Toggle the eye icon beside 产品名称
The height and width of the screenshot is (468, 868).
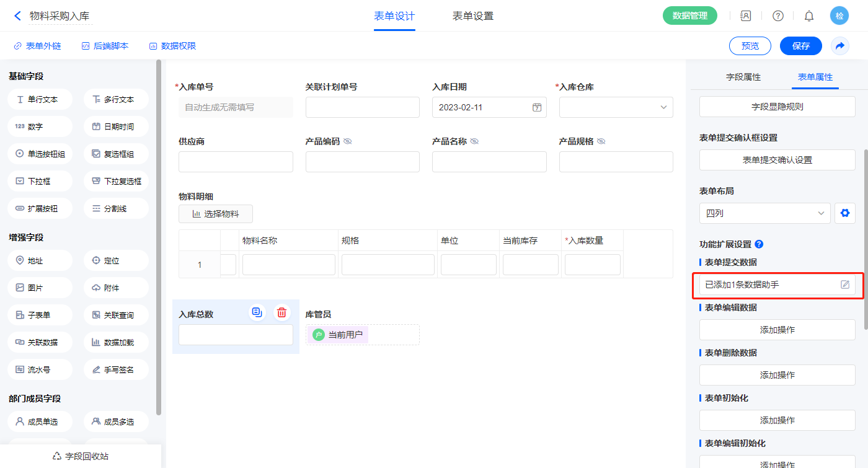[x=474, y=141]
